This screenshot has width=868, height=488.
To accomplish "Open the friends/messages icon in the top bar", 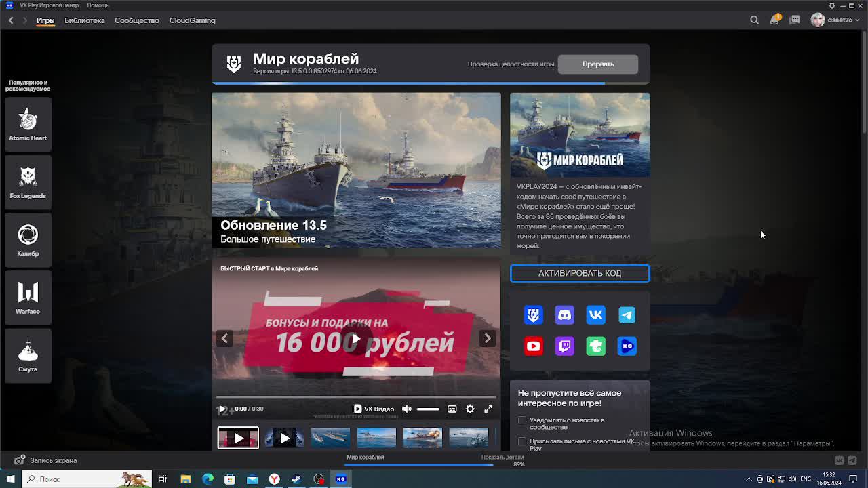I will click(x=795, y=20).
